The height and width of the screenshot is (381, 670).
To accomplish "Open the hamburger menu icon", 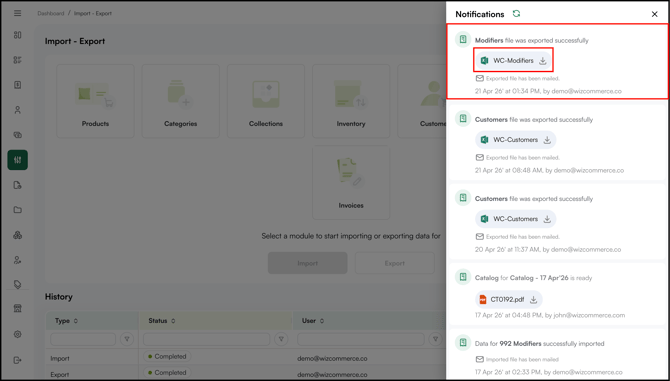I will 18,13.
